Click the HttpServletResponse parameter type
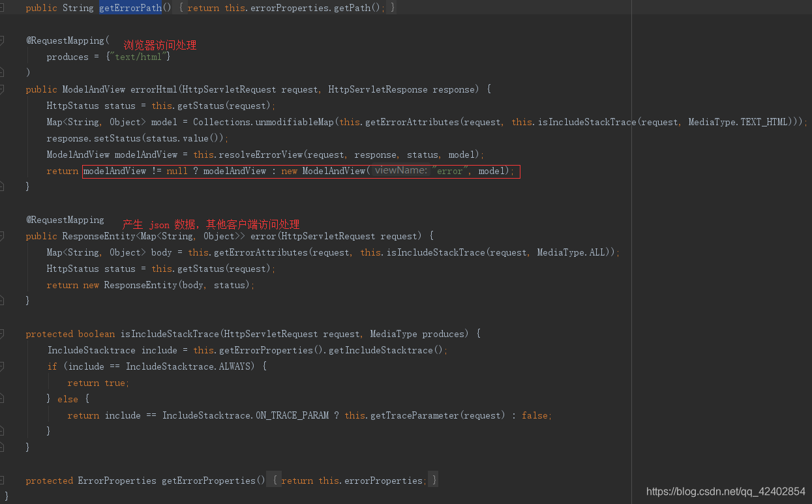The image size is (812, 504). pos(378,89)
